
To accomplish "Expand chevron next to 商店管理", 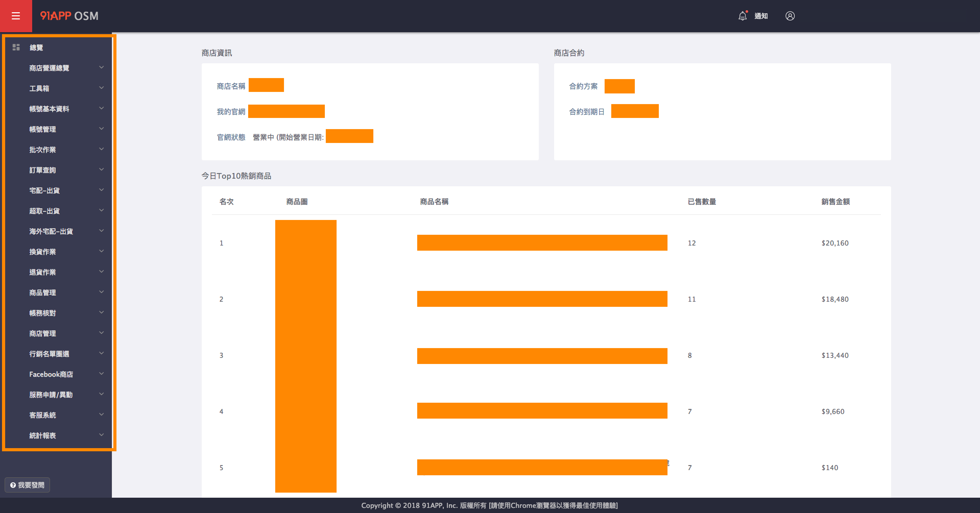I will (101, 333).
